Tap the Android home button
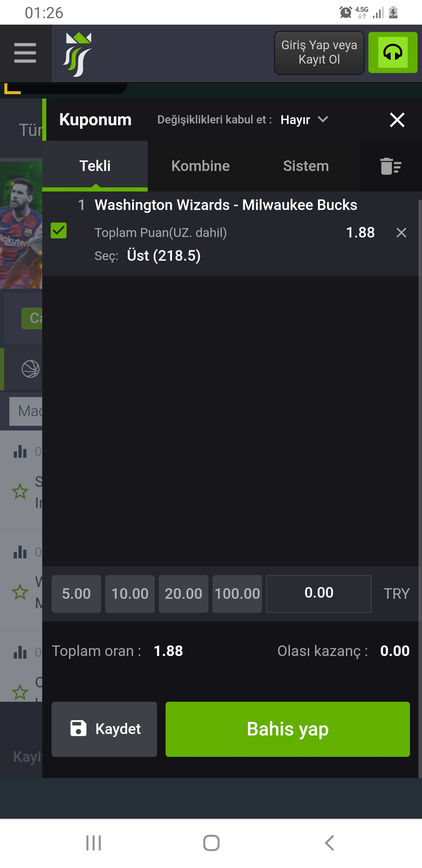This screenshot has height=868, width=422. [x=211, y=843]
